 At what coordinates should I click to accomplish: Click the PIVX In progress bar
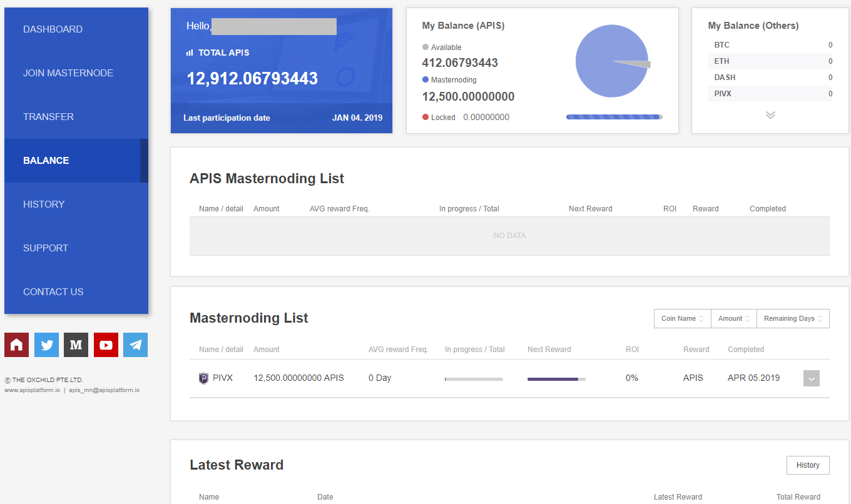point(474,379)
